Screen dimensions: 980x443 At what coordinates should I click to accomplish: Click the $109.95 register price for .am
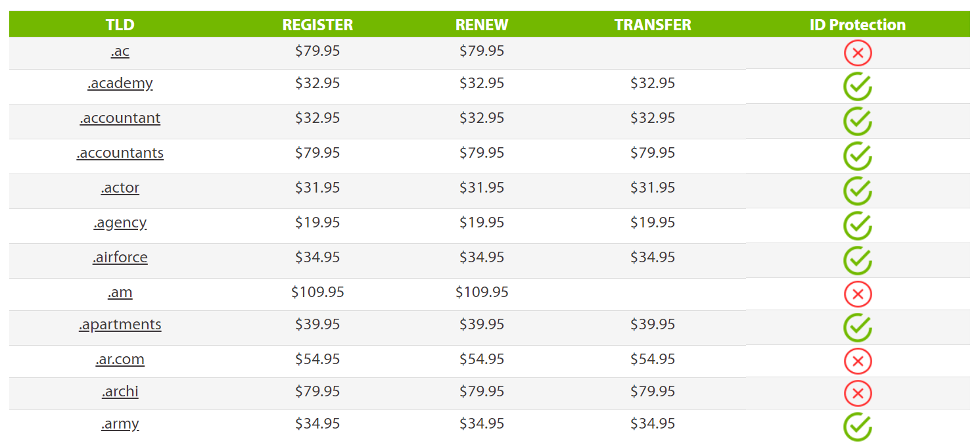tap(317, 292)
